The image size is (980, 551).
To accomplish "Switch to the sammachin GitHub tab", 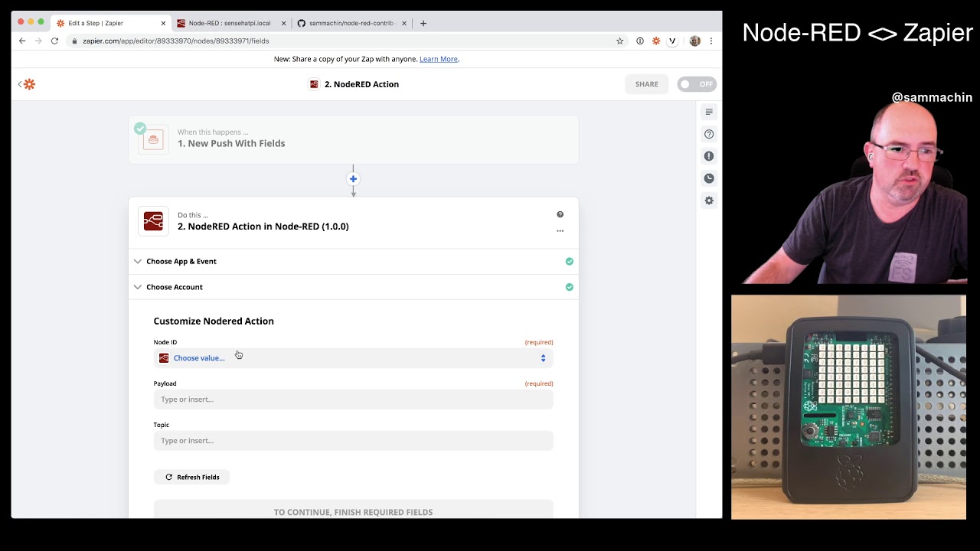I will click(x=351, y=23).
